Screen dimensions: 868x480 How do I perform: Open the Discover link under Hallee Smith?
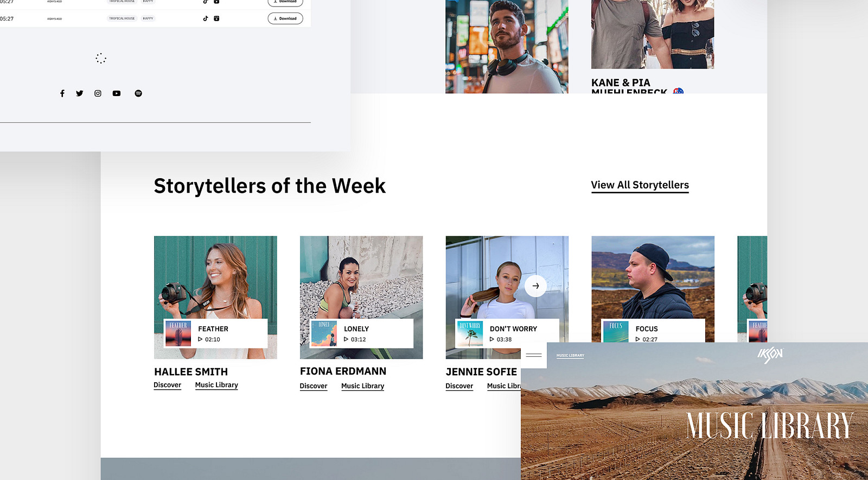point(167,385)
